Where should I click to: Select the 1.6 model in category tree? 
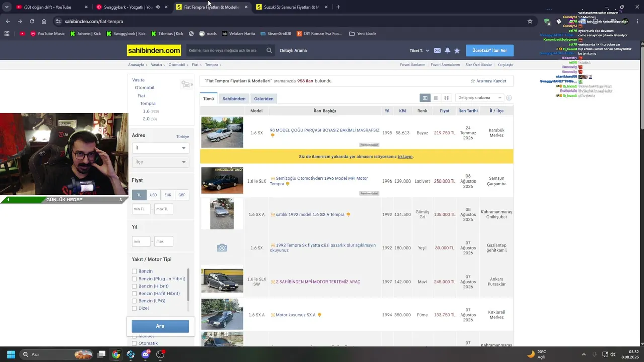pyautogui.click(x=146, y=111)
